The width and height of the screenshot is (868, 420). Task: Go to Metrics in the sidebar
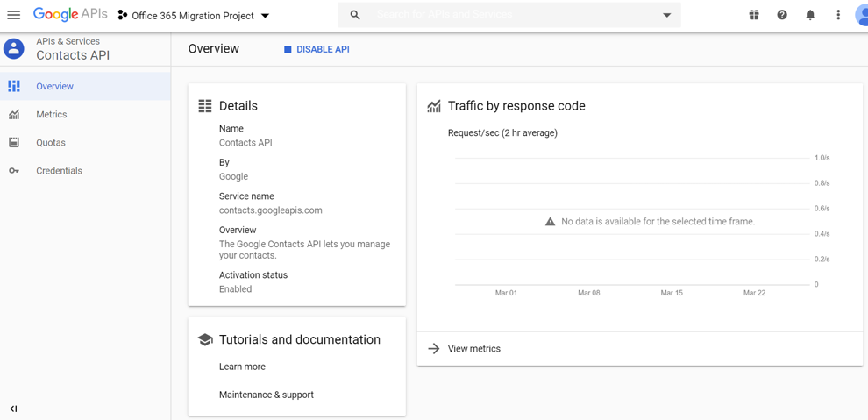tap(51, 115)
